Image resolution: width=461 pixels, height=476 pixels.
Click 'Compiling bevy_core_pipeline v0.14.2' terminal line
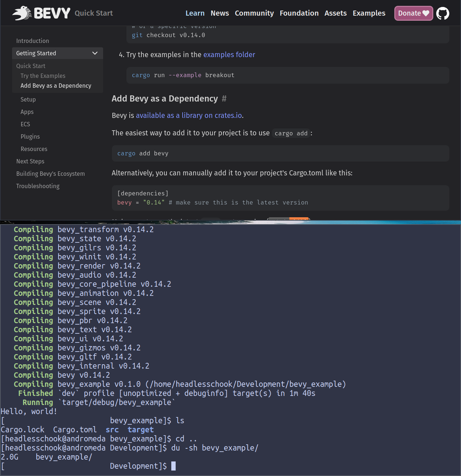tap(92, 284)
